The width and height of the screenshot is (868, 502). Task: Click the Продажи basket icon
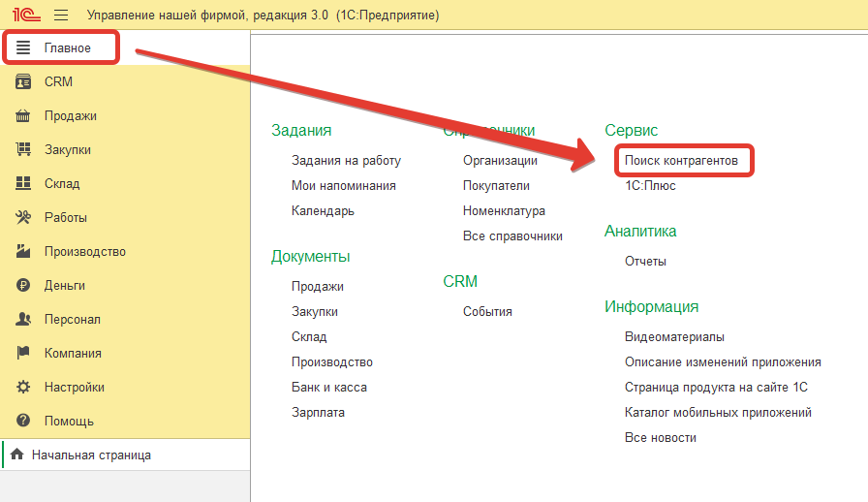click(x=22, y=115)
